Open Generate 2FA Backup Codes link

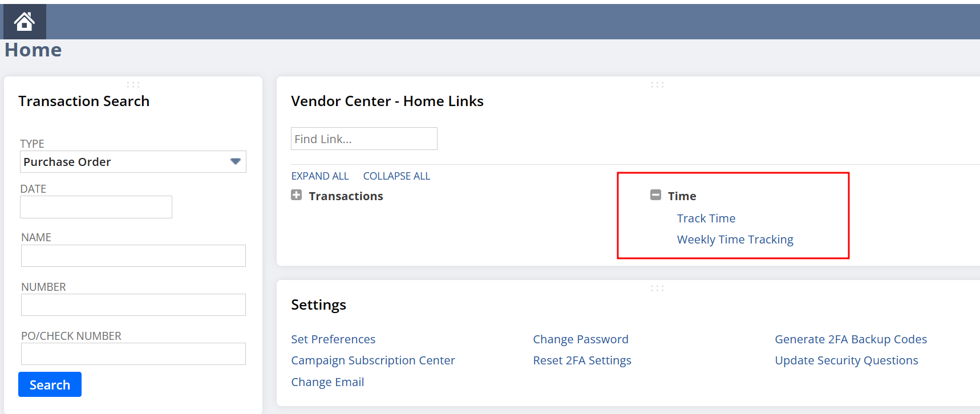click(851, 339)
